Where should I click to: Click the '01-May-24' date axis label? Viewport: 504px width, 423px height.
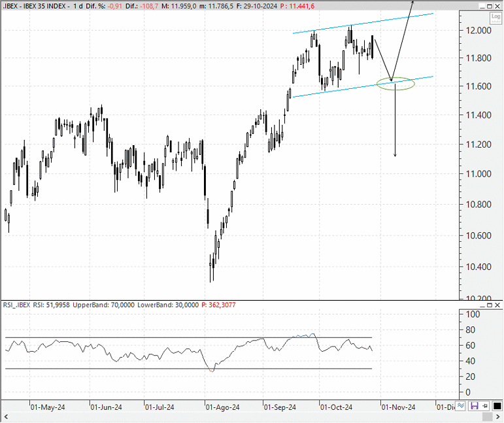48,407
